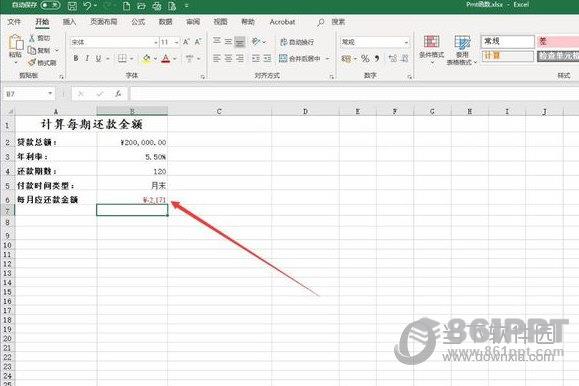Switch to the 公式 (Formulas) tab
Image resolution: width=579 pixels, height=386 pixels.
pos(138,22)
